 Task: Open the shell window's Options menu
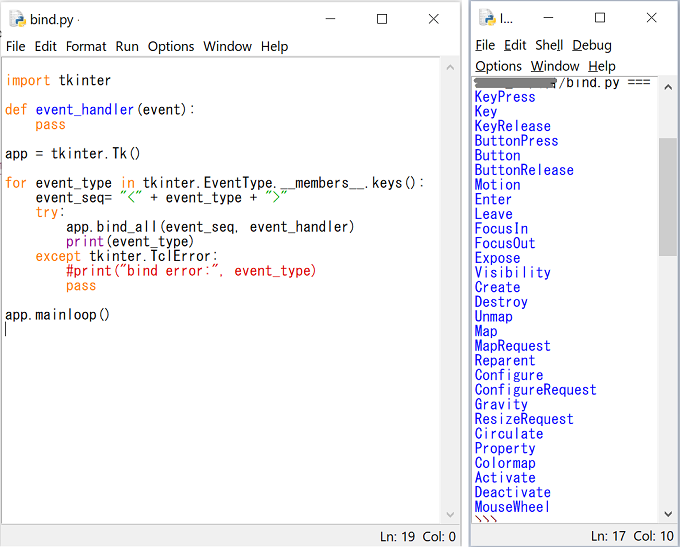tap(498, 66)
